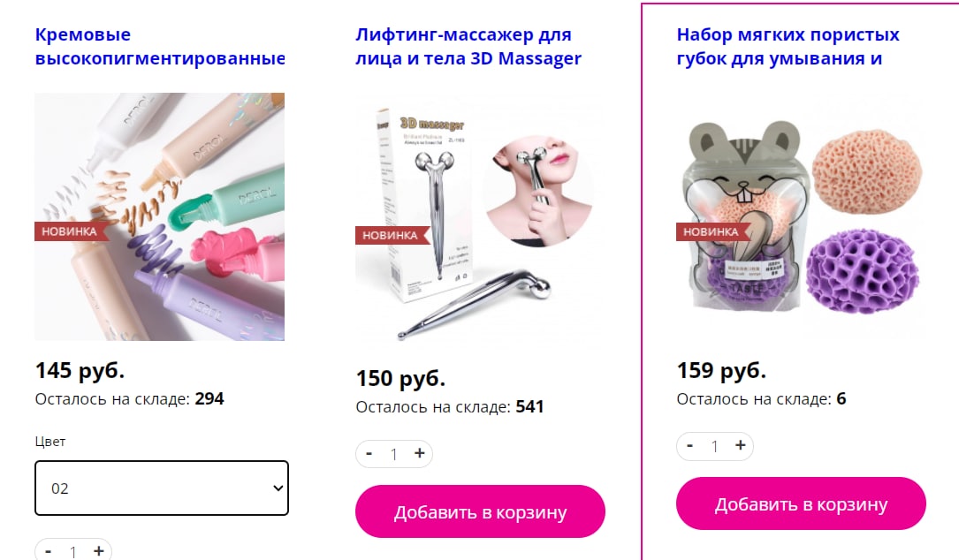Open the Набор мягких пористых губок link
This screenshot has width=959, height=560.
click(x=788, y=47)
